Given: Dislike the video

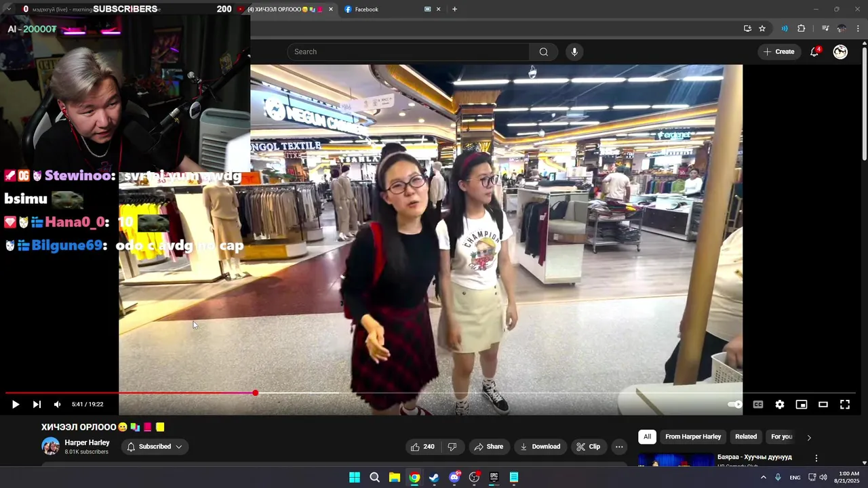Looking at the screenshot, I should [452, 447].
